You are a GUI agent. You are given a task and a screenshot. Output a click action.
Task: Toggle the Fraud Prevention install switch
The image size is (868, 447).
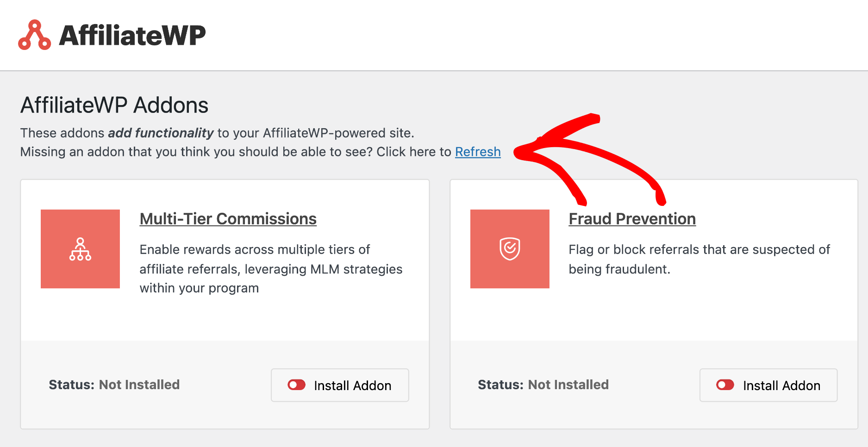pos(725,385)
